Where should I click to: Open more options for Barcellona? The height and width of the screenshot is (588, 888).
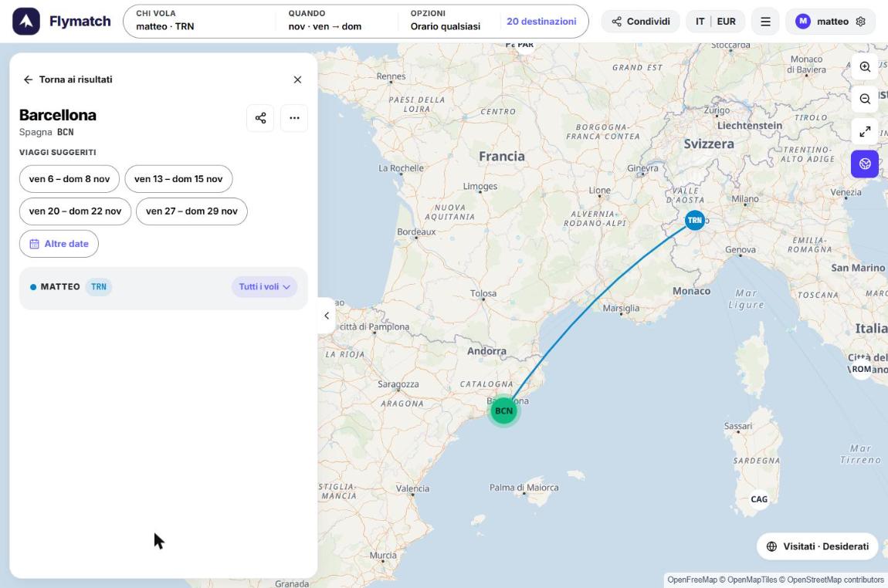tap(294, 118)
